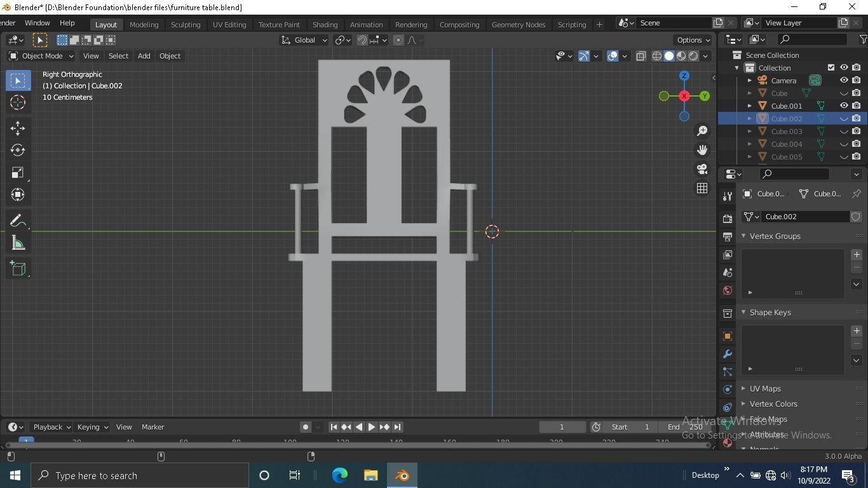Switch to the Modeling workspace tab
868x488 pixels.
[x=144, y=24]
